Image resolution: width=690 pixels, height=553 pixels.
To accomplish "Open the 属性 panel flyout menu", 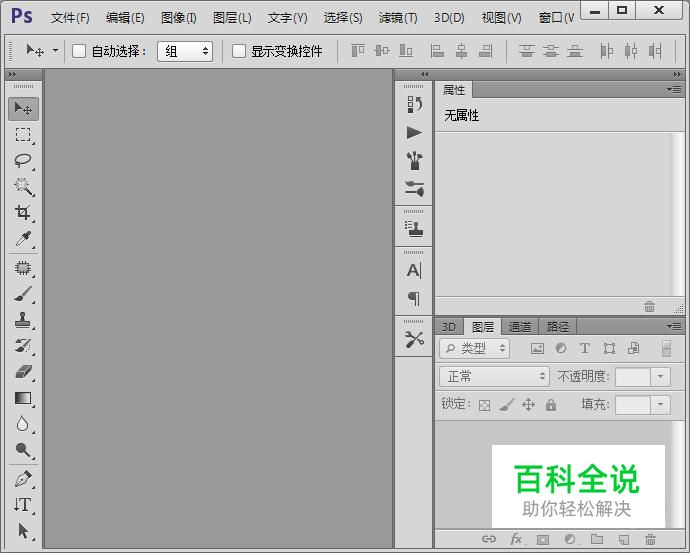I will [x=674, y=90].
